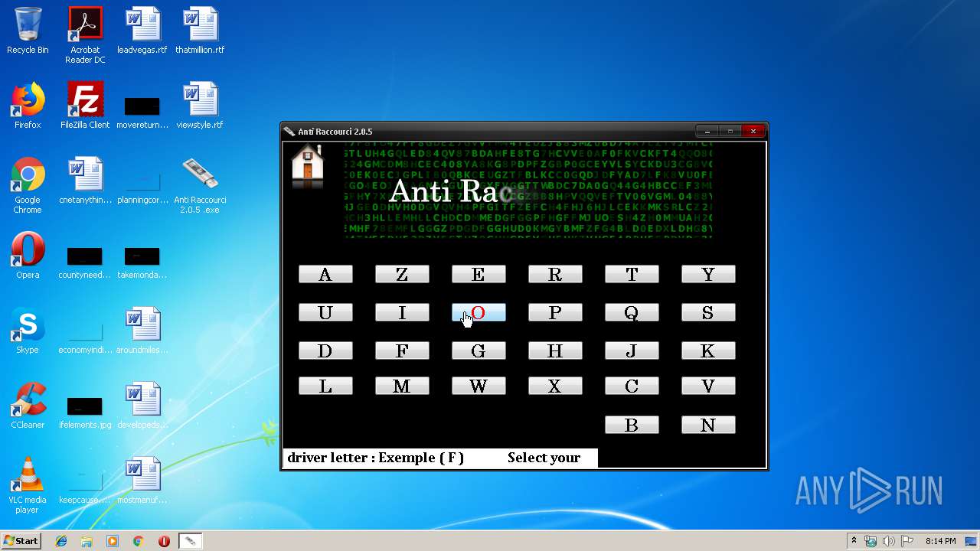Open Windows Explorer taskbar icon
980x551 pixels.
pos(87,541)
